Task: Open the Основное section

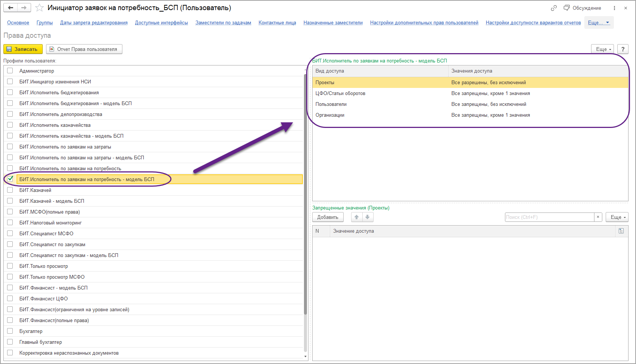Action: [x=18, y=22]
